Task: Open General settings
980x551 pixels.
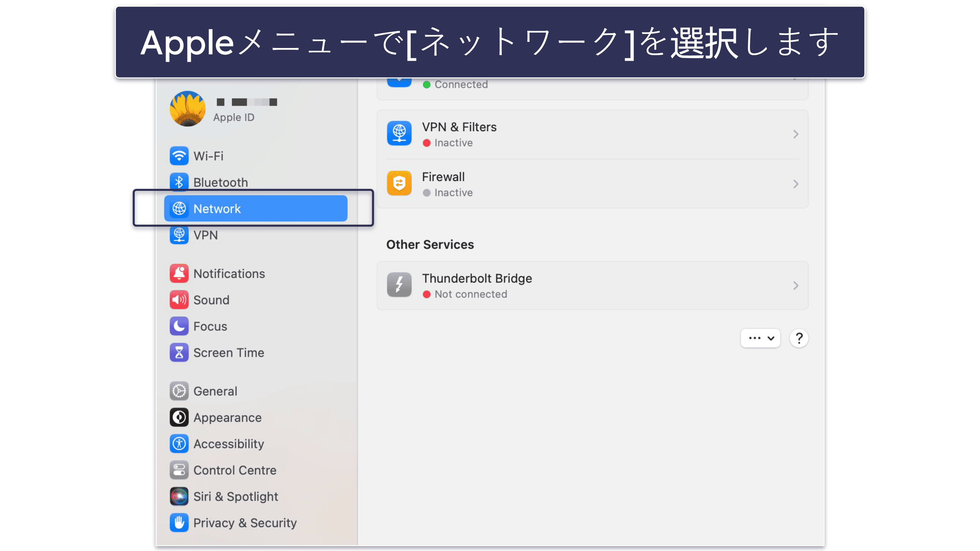Action: [x=256, y=391]
